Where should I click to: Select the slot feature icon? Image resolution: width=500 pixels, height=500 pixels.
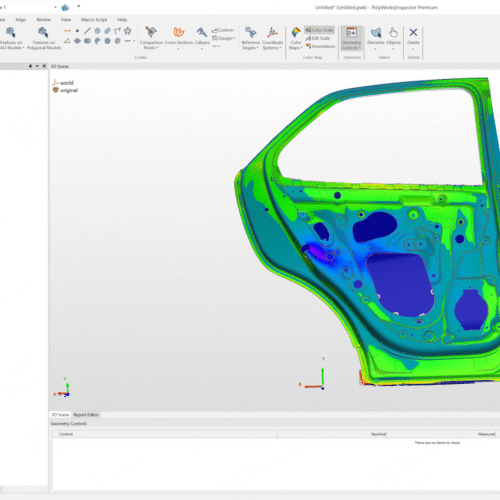(x=107, y=31)
